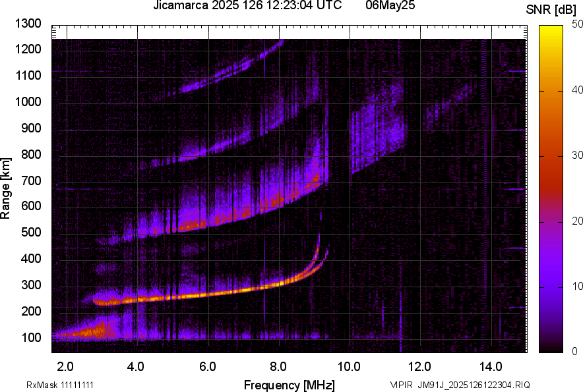Click the range tick label 300

(x=31, y=285)
